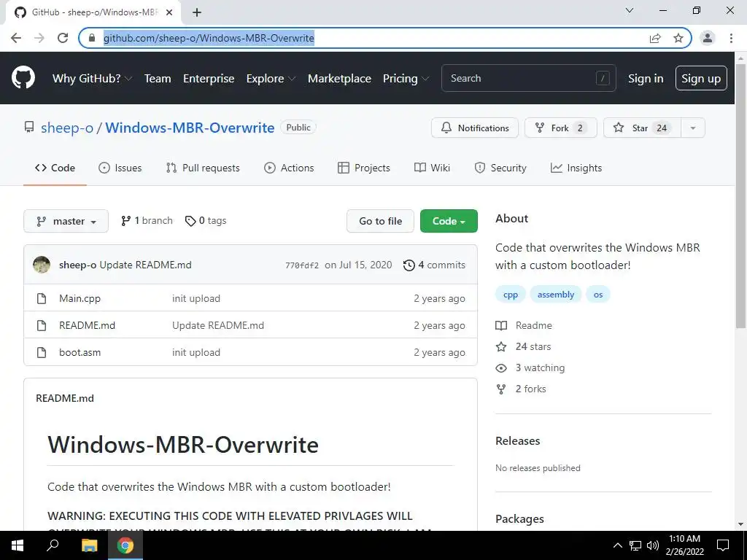Open the Main.cpp file
Screen dimensions: 747x560
[x=80, y=298]
